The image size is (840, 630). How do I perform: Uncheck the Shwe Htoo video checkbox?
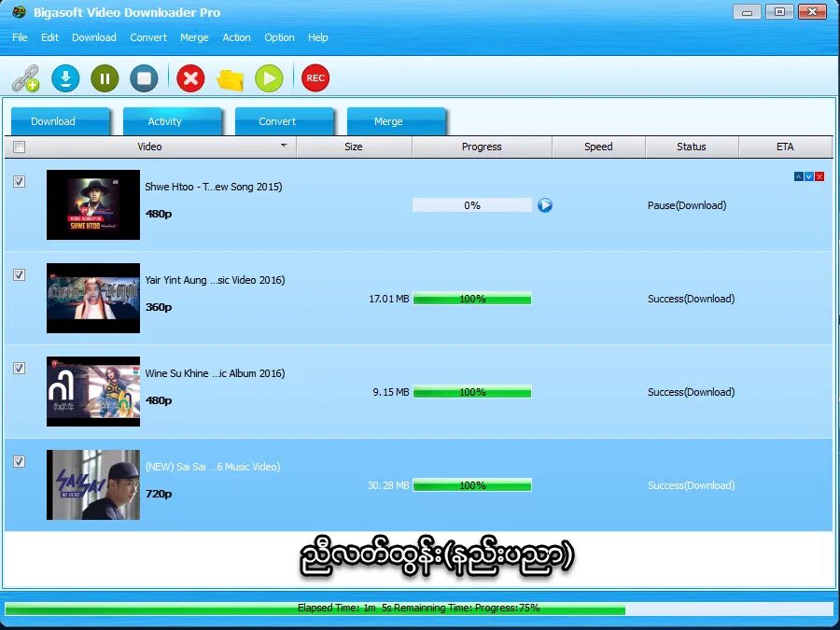(x=19, y=182)
